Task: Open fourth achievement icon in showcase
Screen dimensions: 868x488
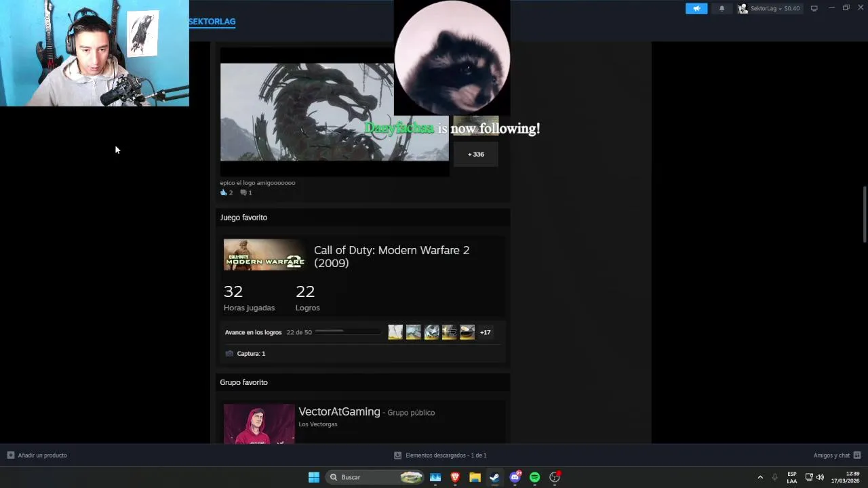Action: (450, 332)
